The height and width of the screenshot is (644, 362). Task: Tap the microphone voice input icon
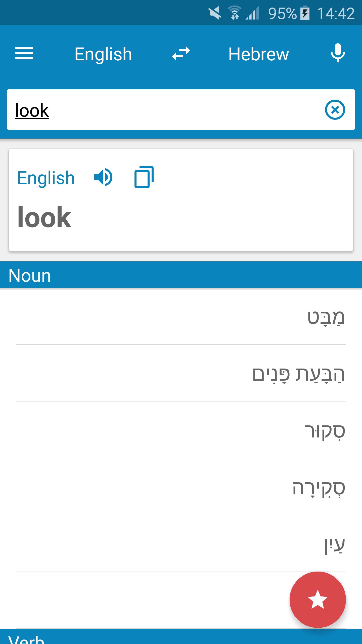click(x=338, y=53)
